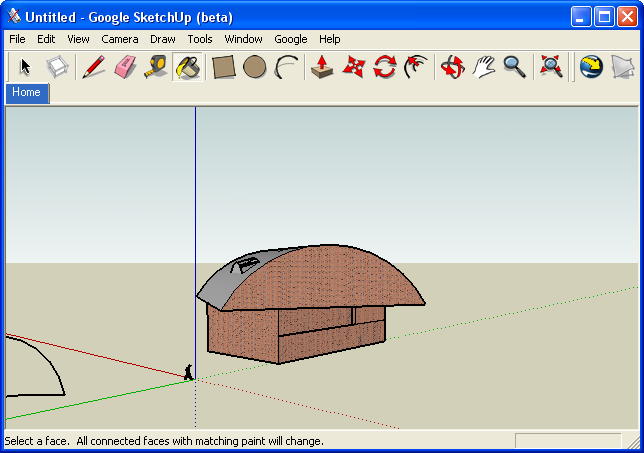Click the status text 'Select a face.'

(36, 441)
